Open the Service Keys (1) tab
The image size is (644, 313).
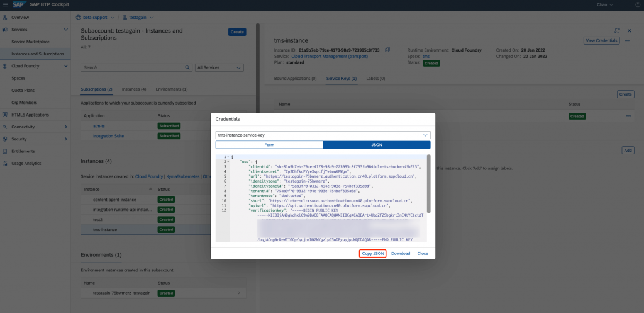(x=341, y=78)
